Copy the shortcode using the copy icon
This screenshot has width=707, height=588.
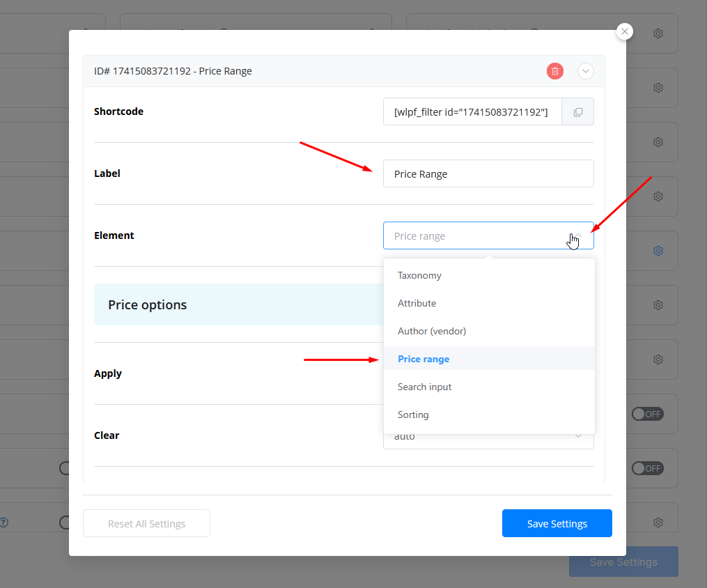click(x=577, y=112)
